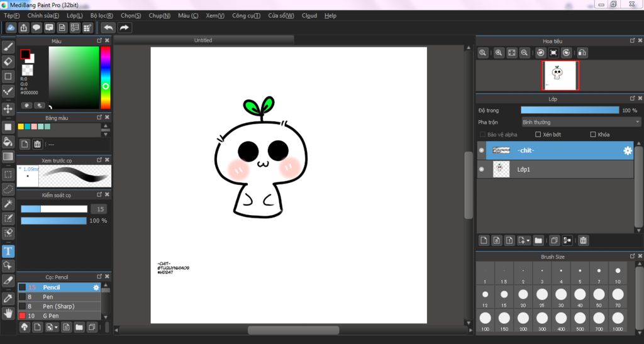Create a new layer

(x=484, y=241)
